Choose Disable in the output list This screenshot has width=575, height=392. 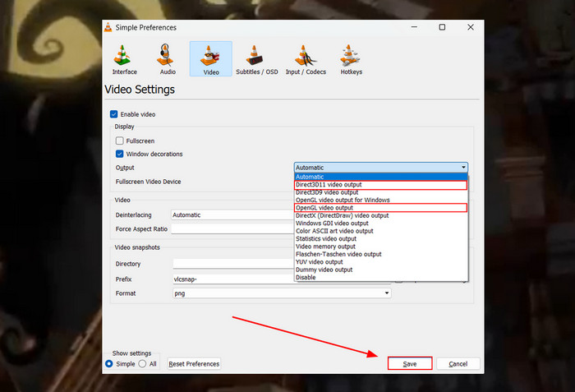pyautogui.click(x=380, y=277)
